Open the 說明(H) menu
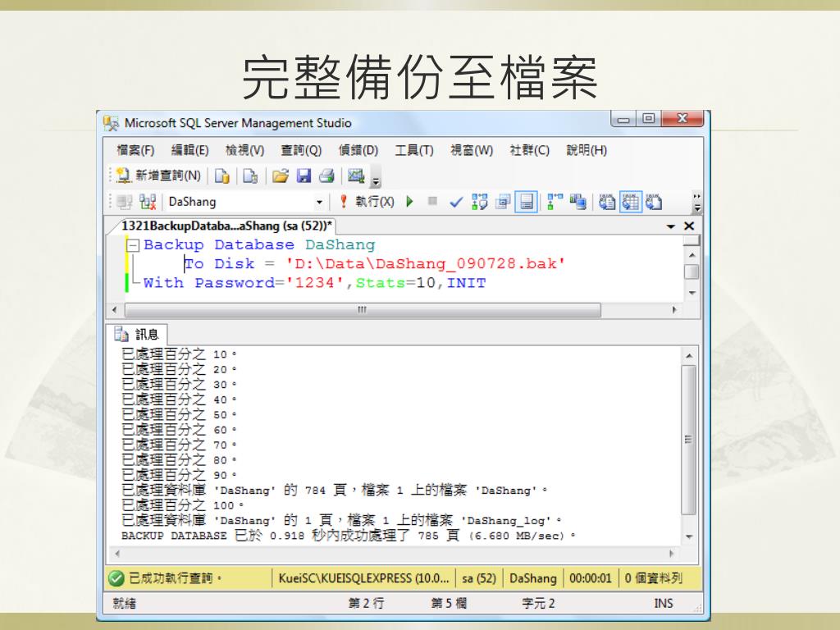840x630 pixels. point(587,151)
